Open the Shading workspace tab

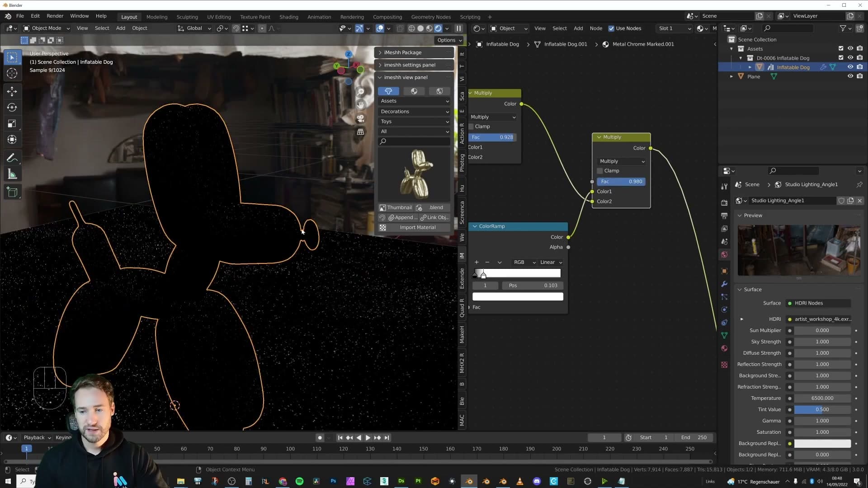click(288, 17)
